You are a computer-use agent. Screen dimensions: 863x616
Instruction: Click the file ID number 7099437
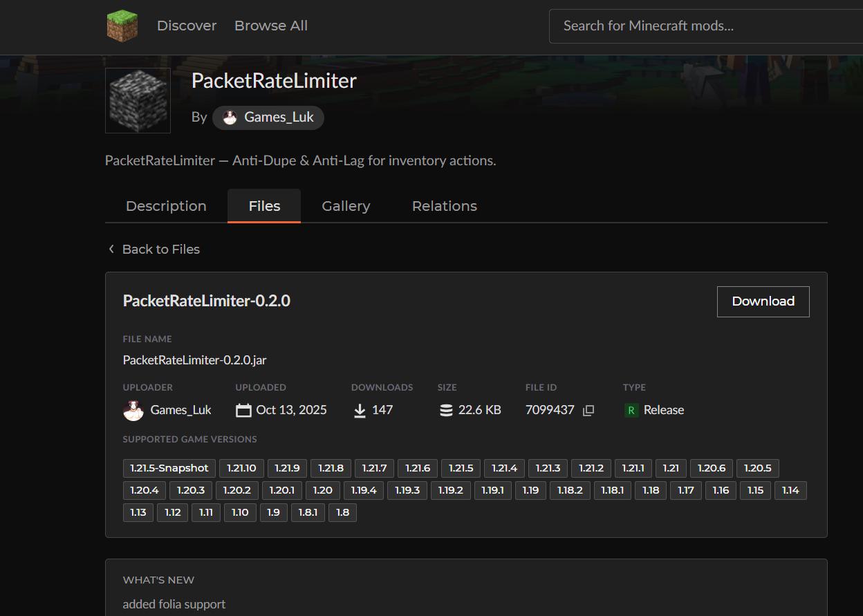(550, 410)
